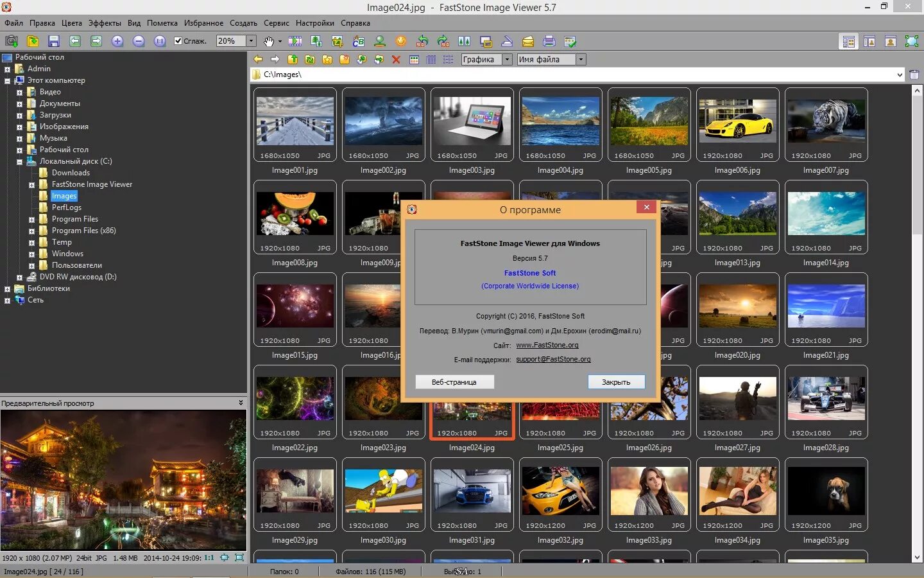Viewport: 924px width, 578px height.
Task: Click the Закрыть button in dialog
Action: (x=616, y=382)
